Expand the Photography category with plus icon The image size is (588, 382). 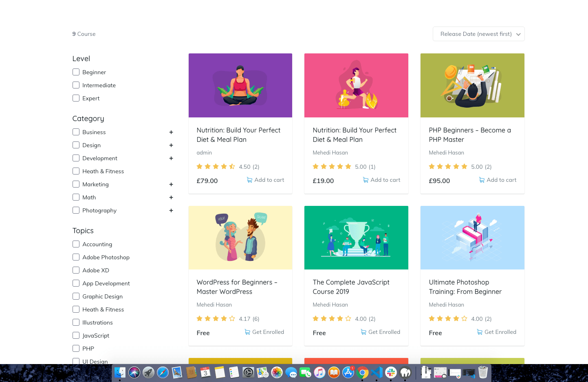171,210
